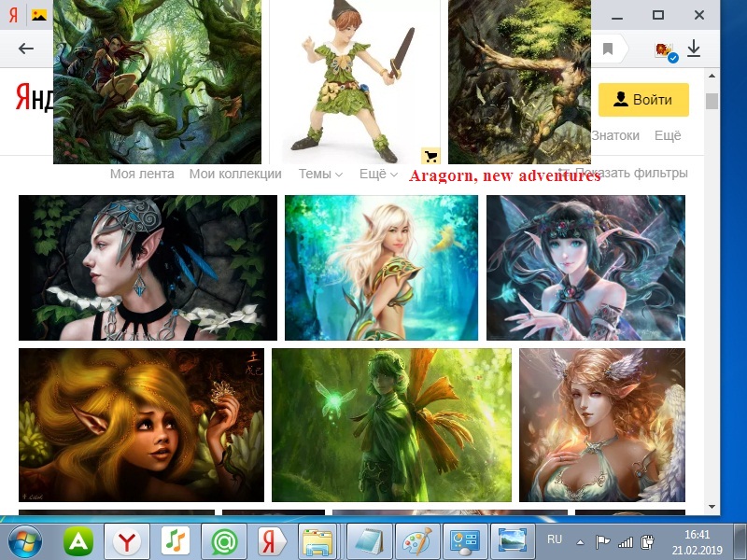The width and height of the screenshot is (747, 560).
Task: Expand the Темы dropdown
Action: pos(320,174)
